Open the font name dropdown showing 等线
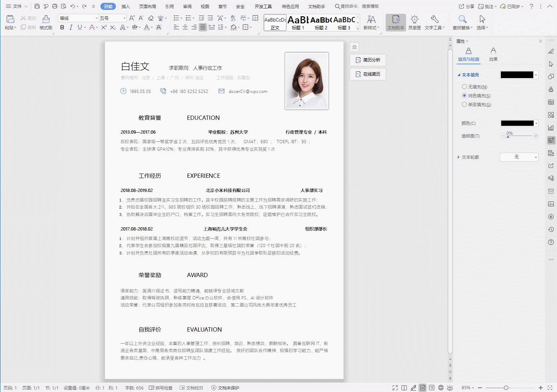557x392 pixels. 96,18
